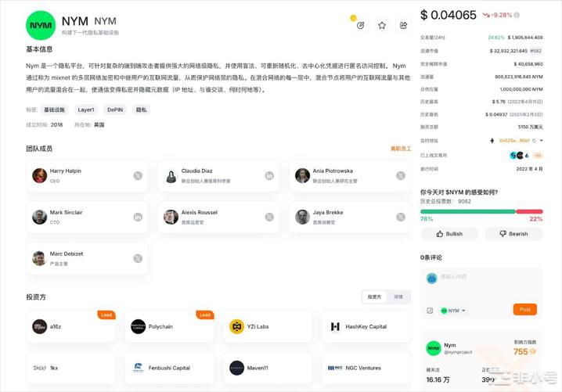Viewport: 562px width, 392px height.
Task: Click the sentiment vote progress bar
Action: [x=481, y=211]
